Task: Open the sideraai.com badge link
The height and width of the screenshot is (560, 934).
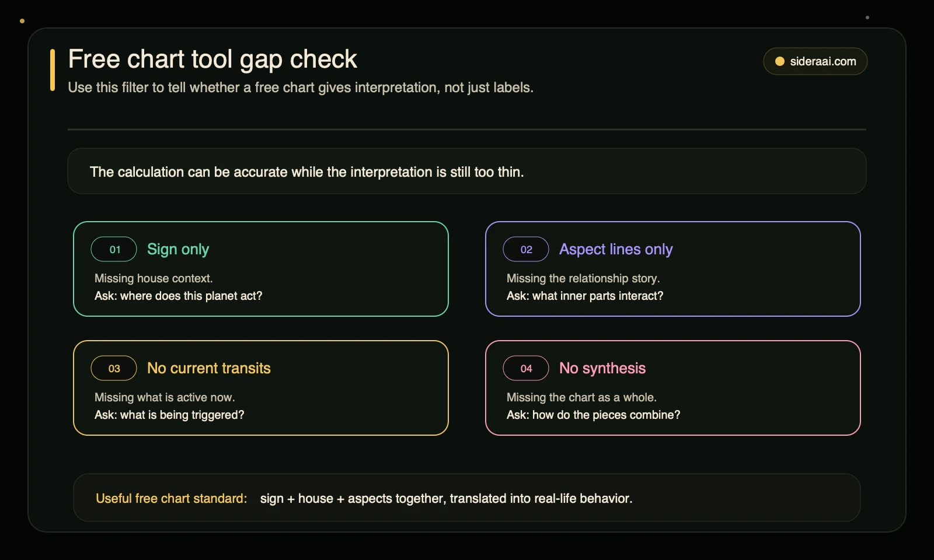Action: pos(815,61)
